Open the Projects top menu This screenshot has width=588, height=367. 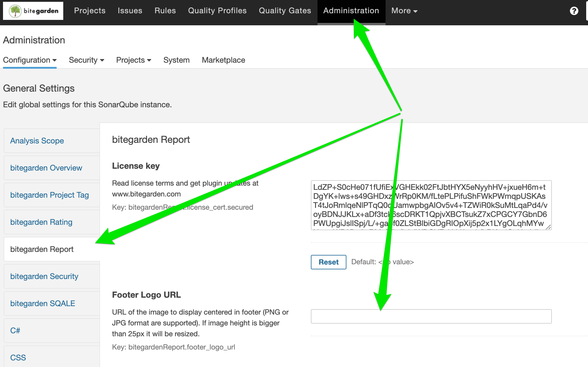click(x=90, y=11)
